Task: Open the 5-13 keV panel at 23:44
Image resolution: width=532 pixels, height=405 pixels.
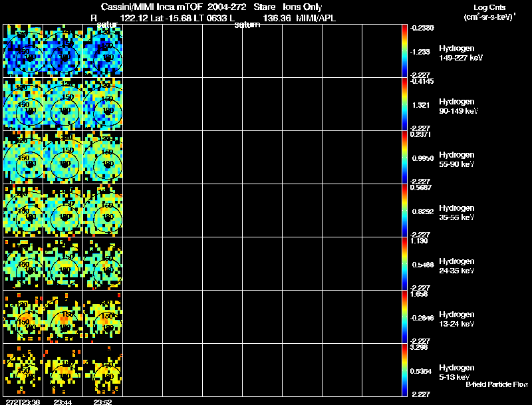Action: [63, 370]
